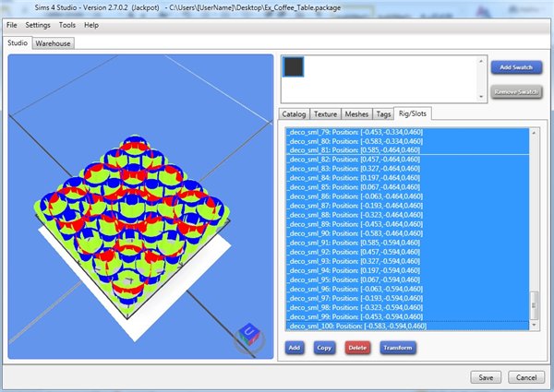Select the dark swatch thumbnail

click(295, 67)
